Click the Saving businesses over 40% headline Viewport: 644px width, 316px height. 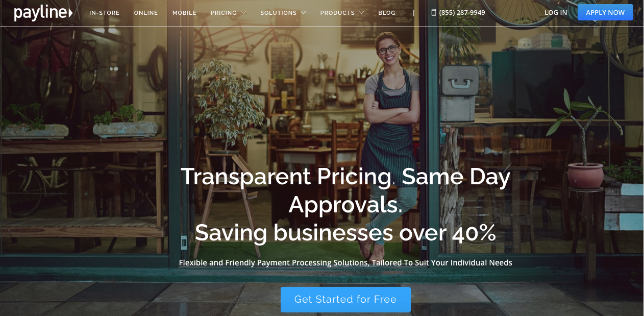(345, 232)
